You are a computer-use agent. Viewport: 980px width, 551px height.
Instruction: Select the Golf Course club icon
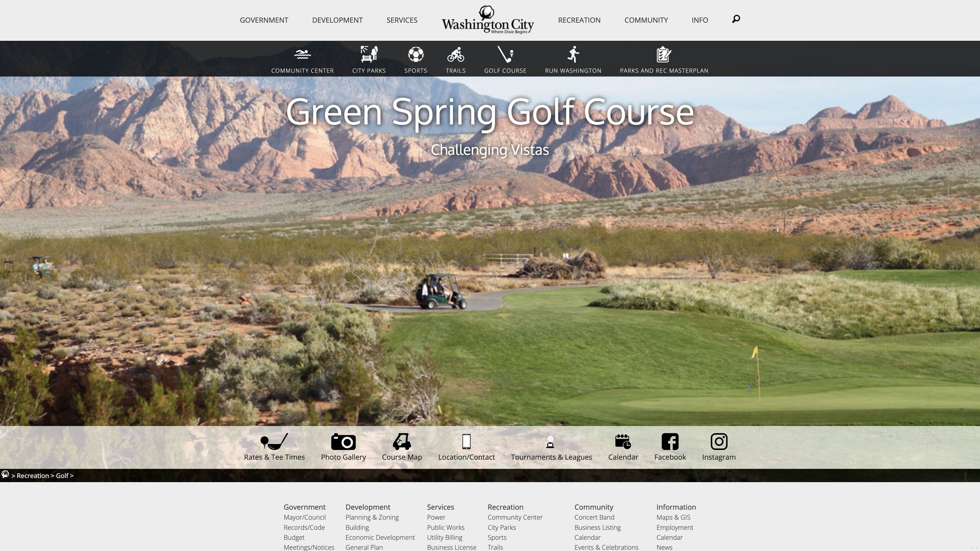pyautogui.click(x=505, y=54)
